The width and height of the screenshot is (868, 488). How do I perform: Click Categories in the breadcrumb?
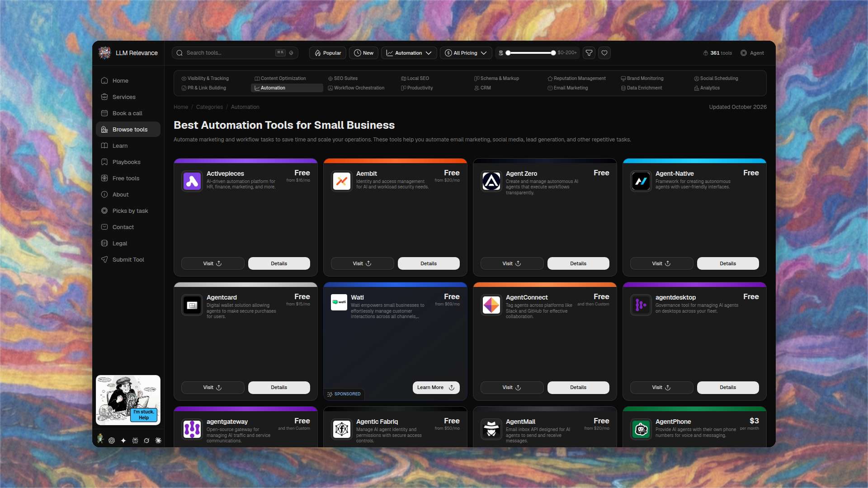tap(209, 107)
